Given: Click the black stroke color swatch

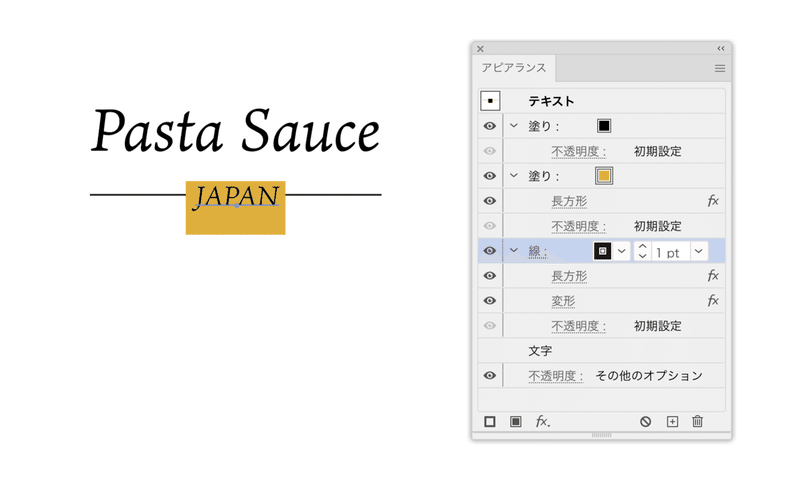Looking at the screenshot, I should [x=603, y=251].
